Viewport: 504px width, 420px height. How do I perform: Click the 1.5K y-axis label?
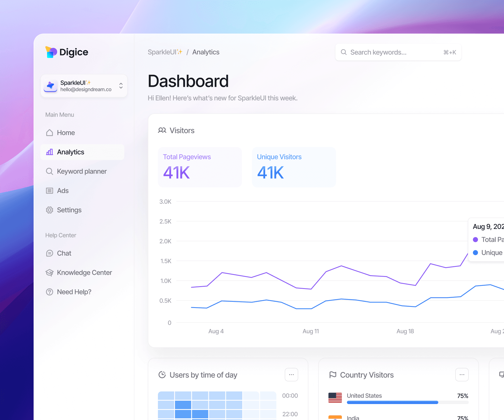166,261
